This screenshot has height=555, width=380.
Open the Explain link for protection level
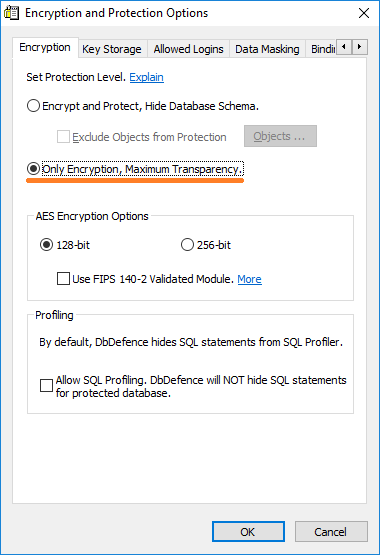click(x=146, y=77)
